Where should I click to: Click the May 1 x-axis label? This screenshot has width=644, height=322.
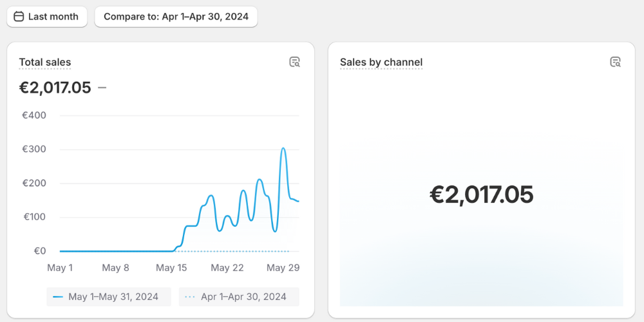(x=60, y=268)
